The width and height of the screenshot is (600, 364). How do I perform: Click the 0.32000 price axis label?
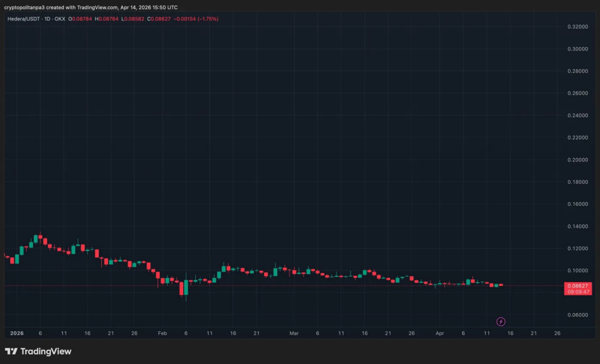tap(578, 26)
